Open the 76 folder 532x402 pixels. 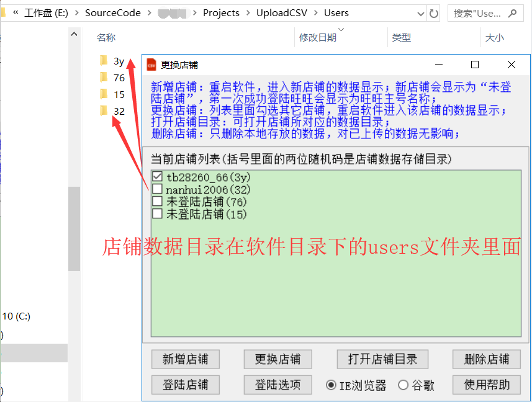point(119,78)
